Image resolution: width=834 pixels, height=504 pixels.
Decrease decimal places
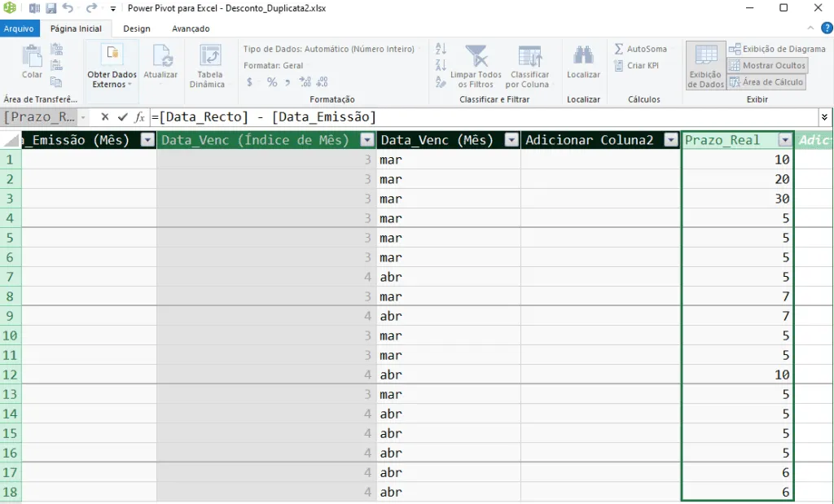coord(322,82)
